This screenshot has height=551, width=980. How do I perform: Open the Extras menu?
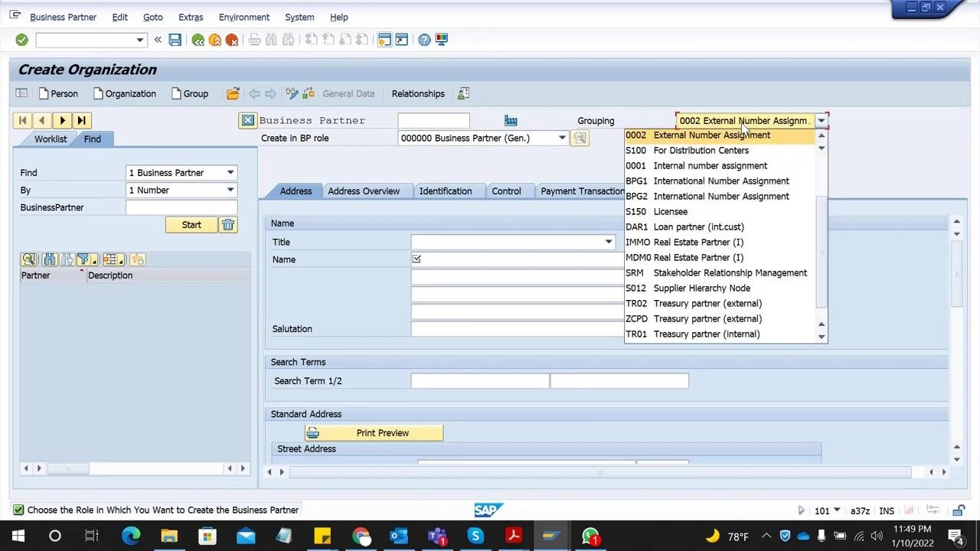[191, 17]
